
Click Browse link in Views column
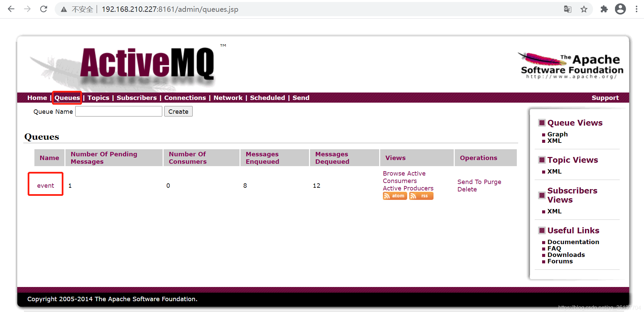pyautogui.click(x=394, y=173)
